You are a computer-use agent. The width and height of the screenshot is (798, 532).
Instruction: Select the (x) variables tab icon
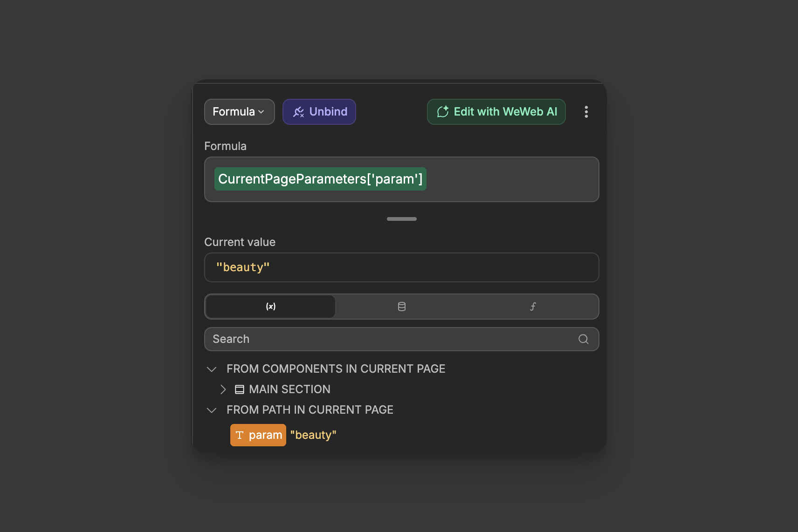click(270, 307)
